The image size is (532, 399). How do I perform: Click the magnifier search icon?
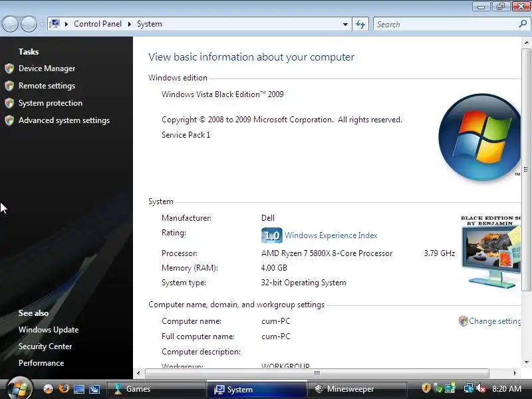coord(523,24)
